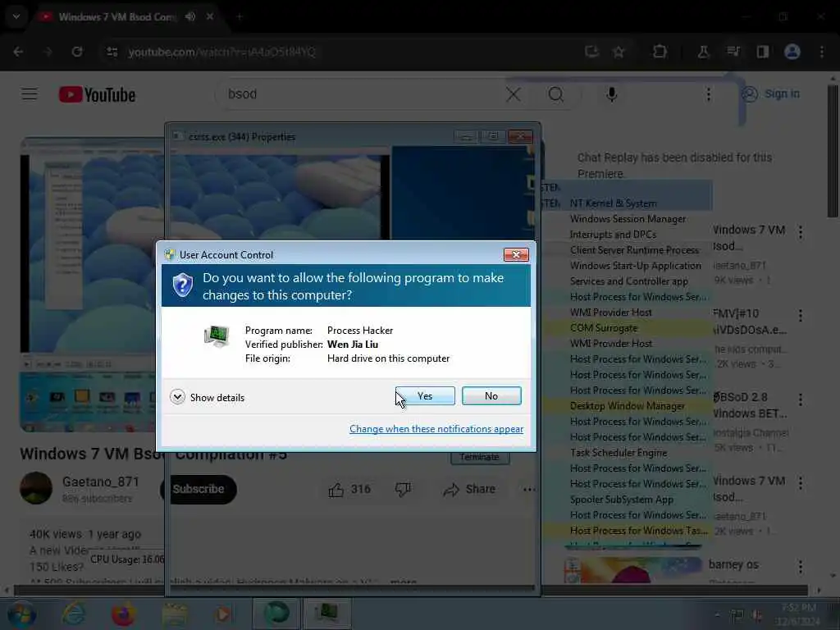This screenshot has width=840, height=630.
Task: Click the bsod search input field
Action: click(359, 94)
